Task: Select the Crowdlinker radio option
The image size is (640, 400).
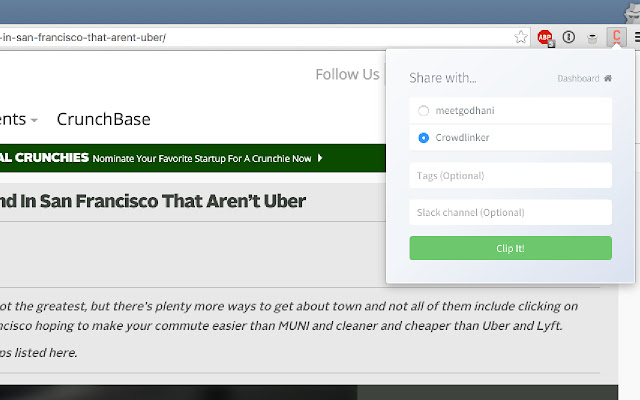Action: [424, 137]
